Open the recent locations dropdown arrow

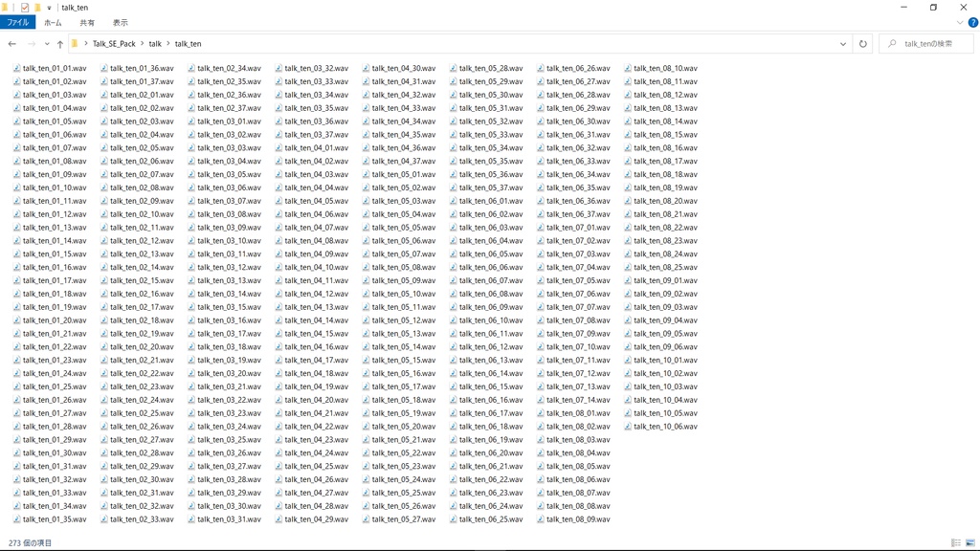47,44
